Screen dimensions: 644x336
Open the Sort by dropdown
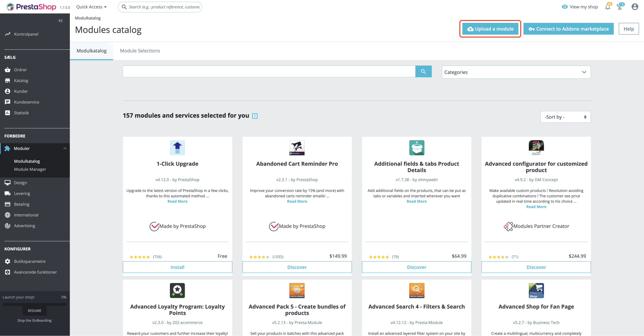(x=565, y=117)
